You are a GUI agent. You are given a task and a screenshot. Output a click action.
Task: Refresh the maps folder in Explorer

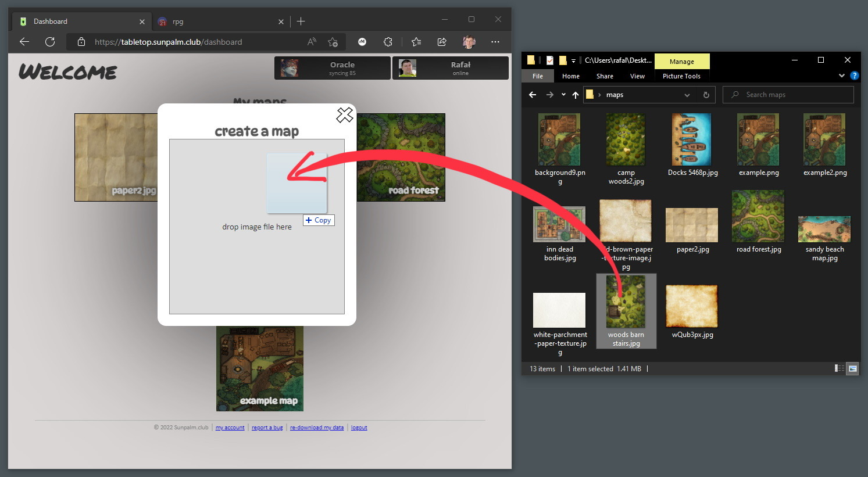point(706,95)
